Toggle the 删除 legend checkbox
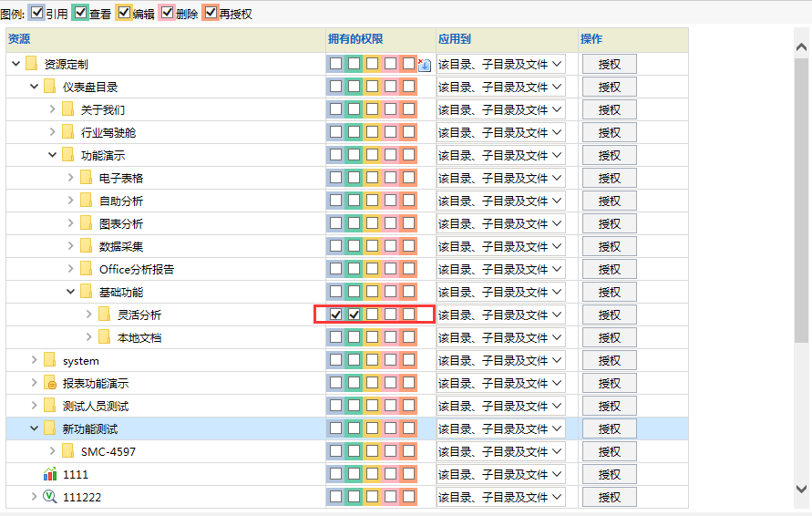Screen dimensions: 812x516 pyautogui.click(x=168, y=13)
